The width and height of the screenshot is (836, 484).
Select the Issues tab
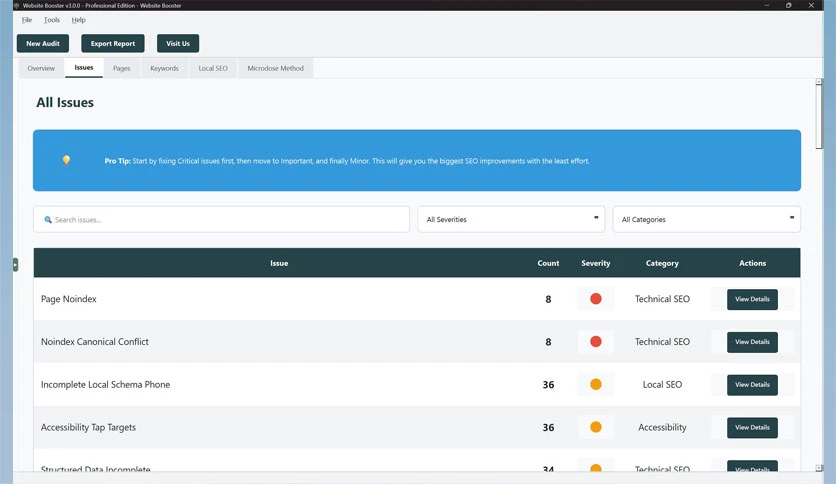[84, 68]
